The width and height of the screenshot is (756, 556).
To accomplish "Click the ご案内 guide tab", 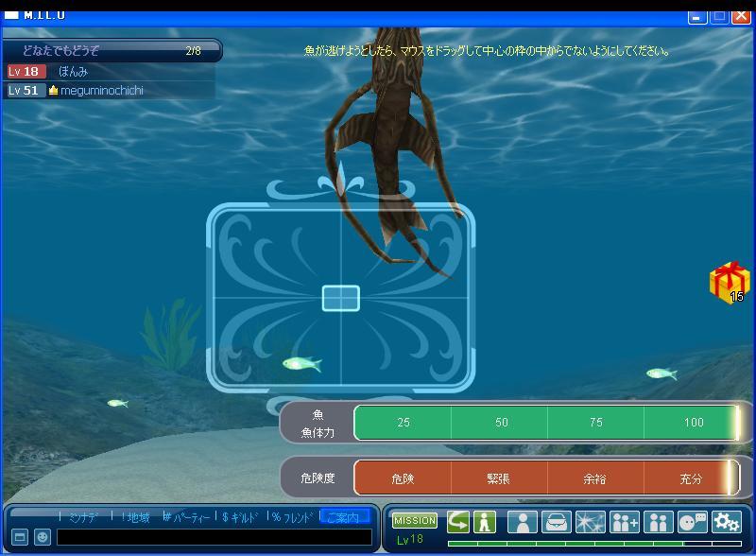I will tap(344, 517).
